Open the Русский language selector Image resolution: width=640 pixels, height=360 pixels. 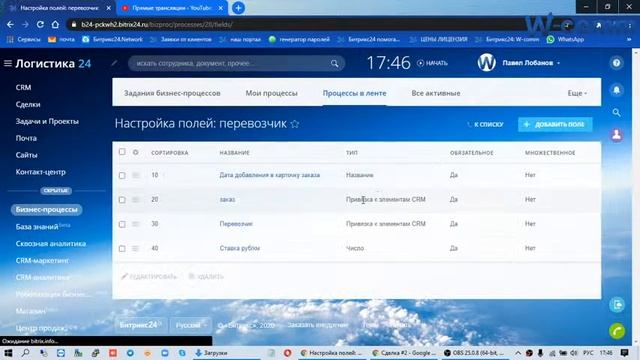(x=191, y=325)
